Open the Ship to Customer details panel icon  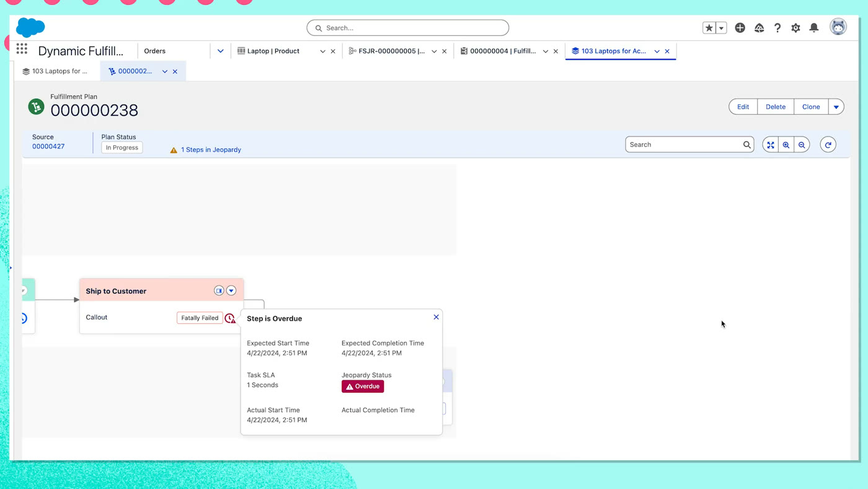[x=219, y=290]
